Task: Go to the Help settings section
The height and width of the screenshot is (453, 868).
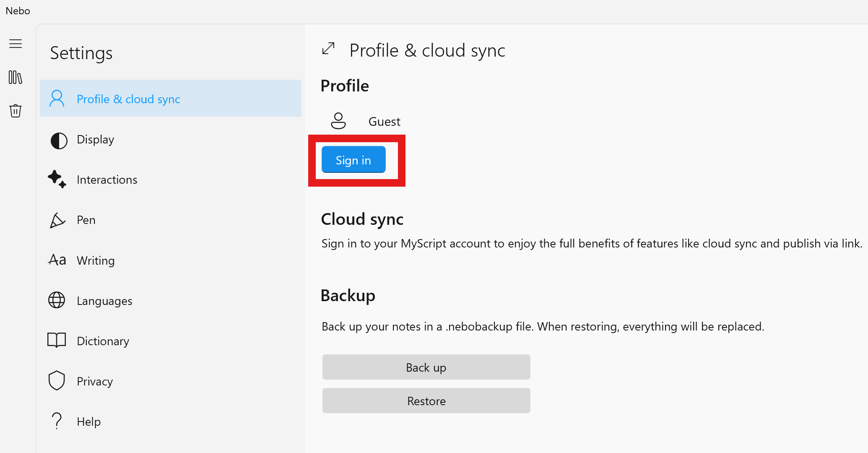Action: coord(88,422)
